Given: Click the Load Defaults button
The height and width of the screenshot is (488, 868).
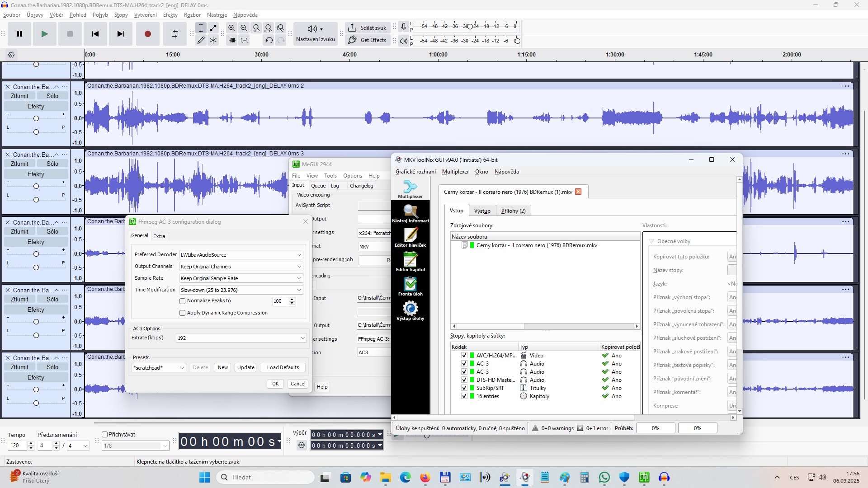Looking at the screenshot, I should [x=283, y=368].
